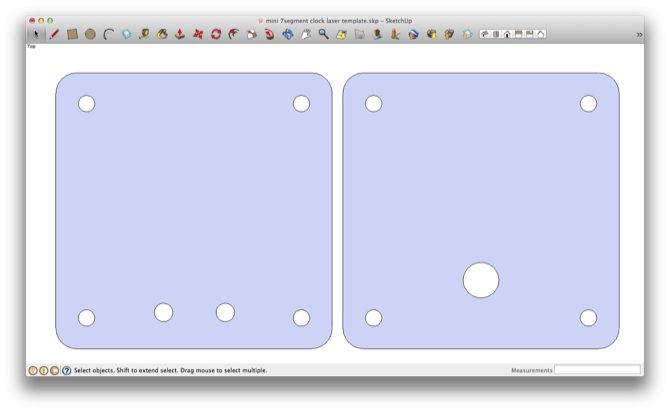Switch to Top standard view

pos(496,34)
